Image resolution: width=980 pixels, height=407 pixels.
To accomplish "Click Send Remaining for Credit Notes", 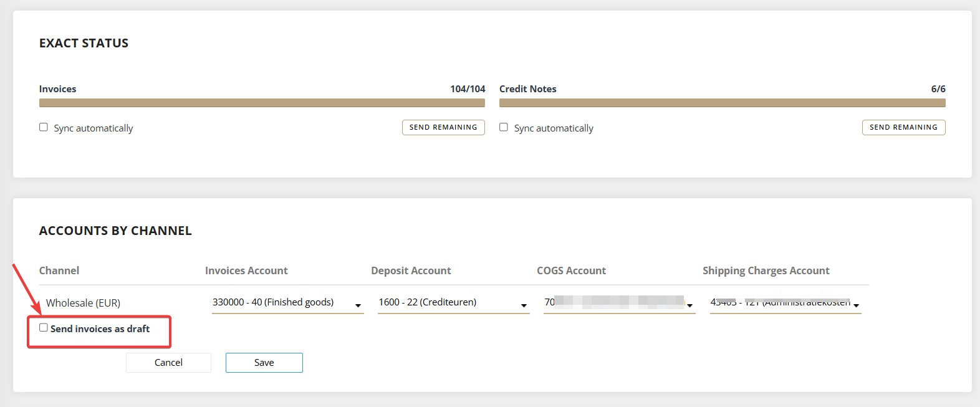I will 903,127.
